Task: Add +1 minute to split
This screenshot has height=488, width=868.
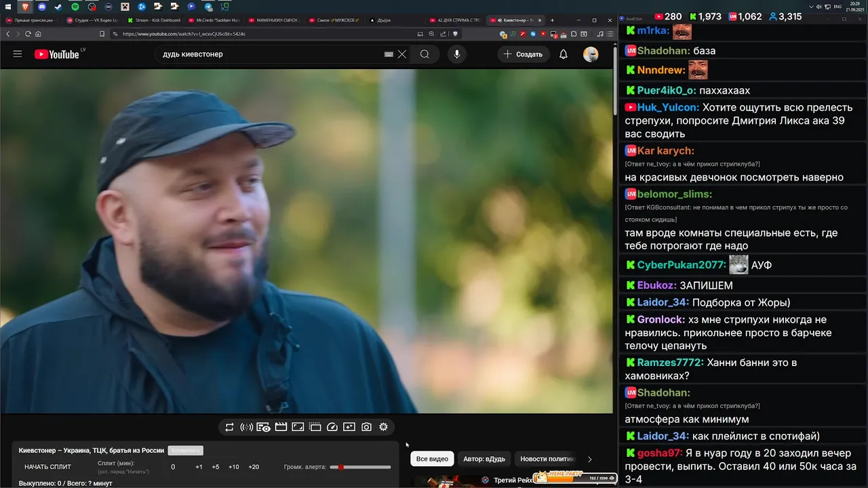Action: pyautogui.click(x=199, y=467)
